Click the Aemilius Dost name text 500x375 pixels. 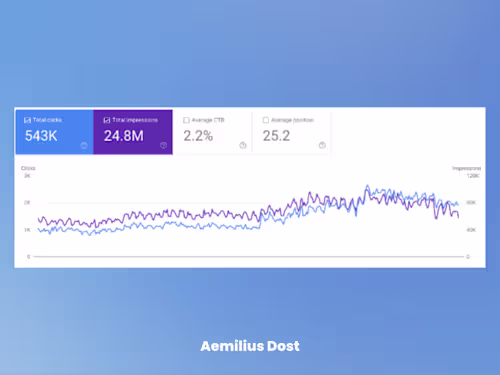click(x=250, y=346)
